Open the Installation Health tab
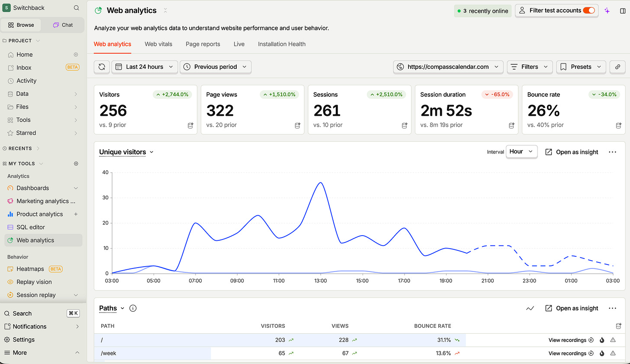 [282, 44]
